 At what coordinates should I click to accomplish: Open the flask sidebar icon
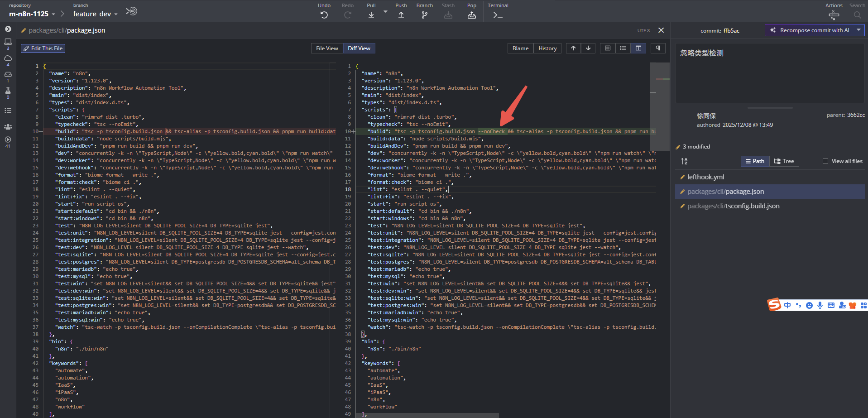pyautogui.click(x=8, y=91)
